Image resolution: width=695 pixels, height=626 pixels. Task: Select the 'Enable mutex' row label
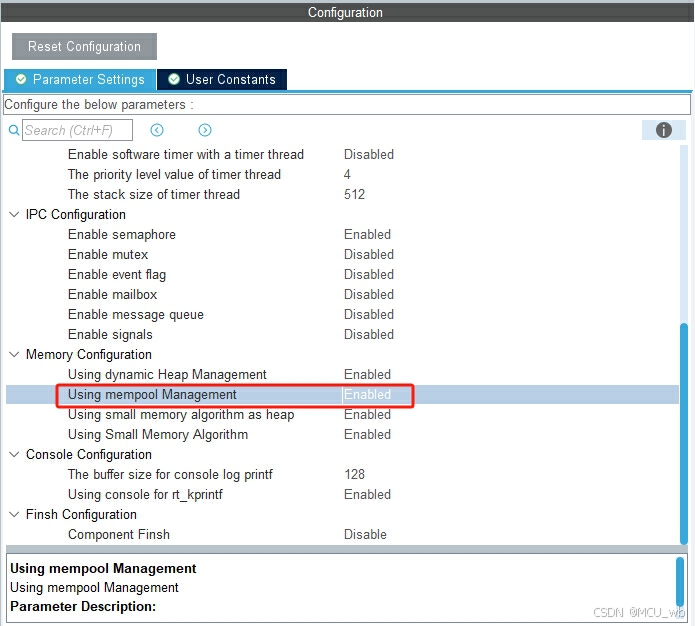[x=108, y=254]
